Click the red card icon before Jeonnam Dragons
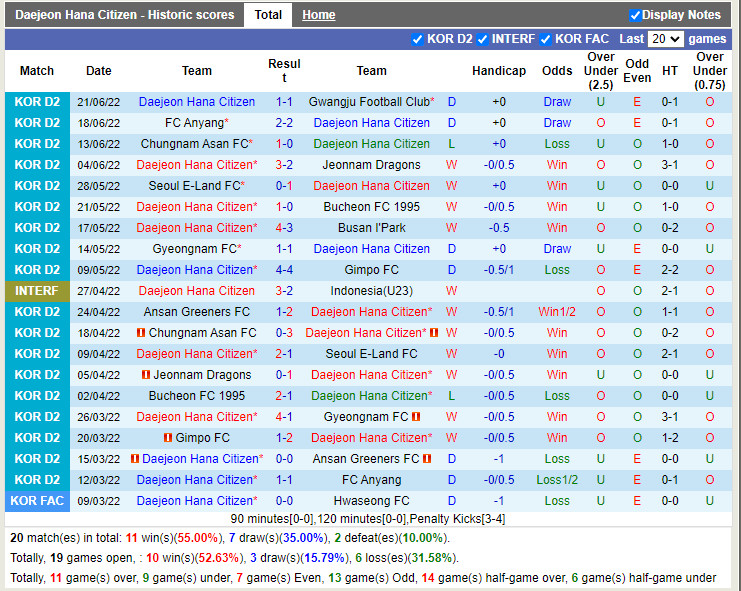The height and width of the screenshot is (591, 741). pos(146,375)
